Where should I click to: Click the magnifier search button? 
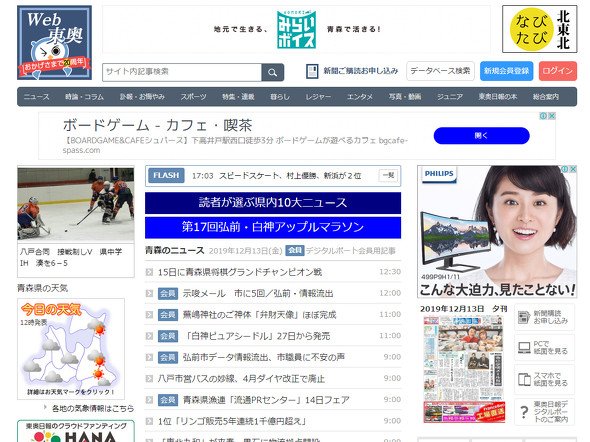[x=272, y=72]
